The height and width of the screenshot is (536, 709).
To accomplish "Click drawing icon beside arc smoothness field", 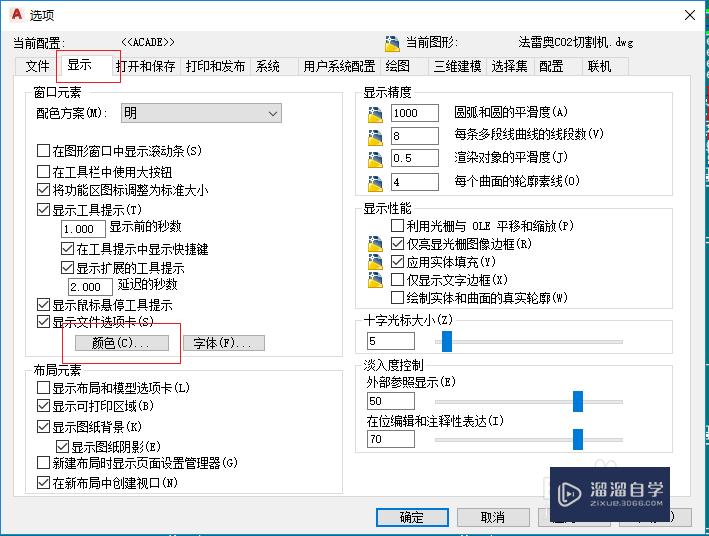I will pos(375,114).
